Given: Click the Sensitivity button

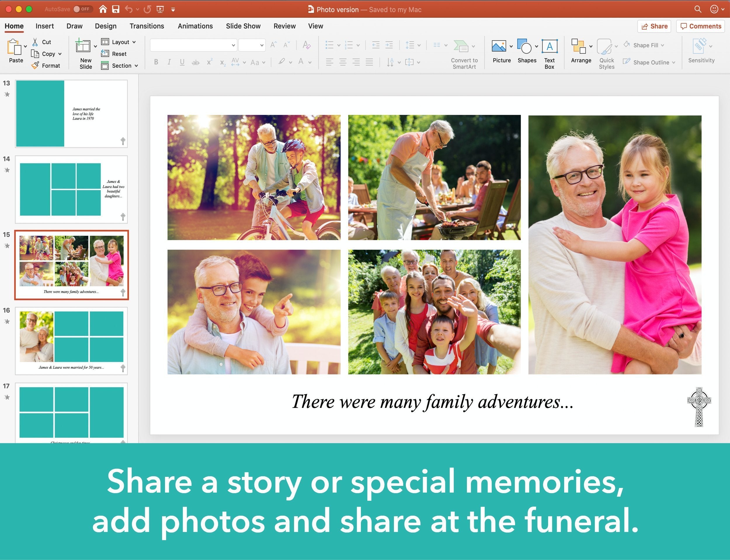Looking at the screenshot, I should point(700,52).
